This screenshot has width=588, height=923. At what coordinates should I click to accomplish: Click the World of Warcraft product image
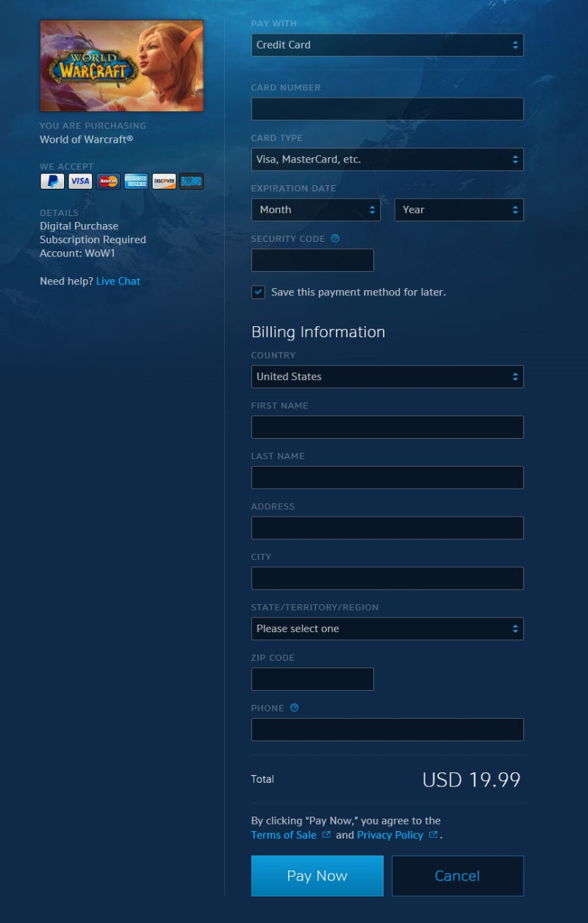click(121, 65)
